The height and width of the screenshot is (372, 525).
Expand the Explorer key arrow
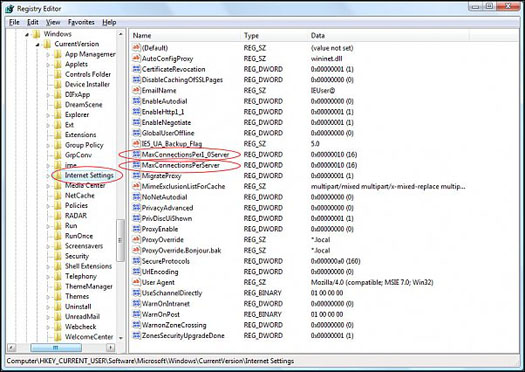(x=48, y=115)
